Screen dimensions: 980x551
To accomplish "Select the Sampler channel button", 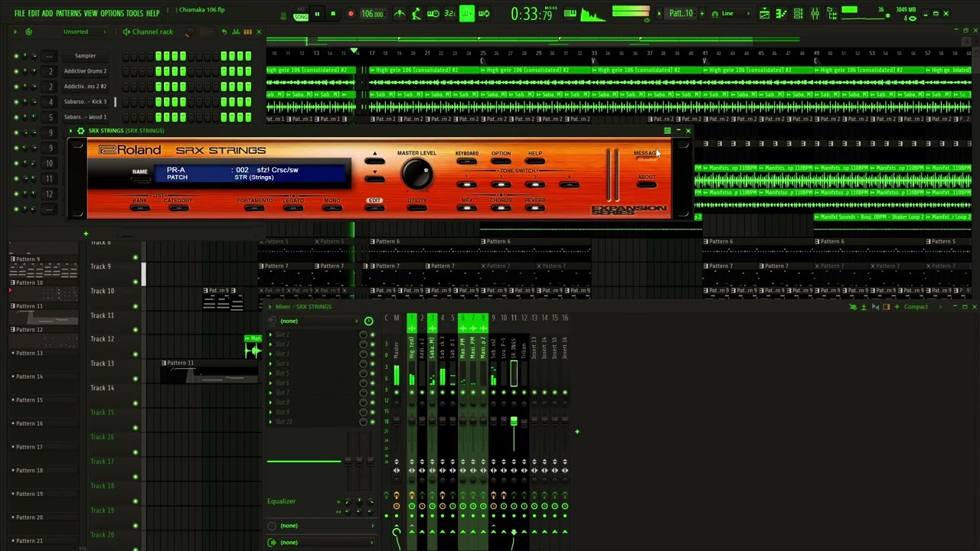I will (86, 56).
